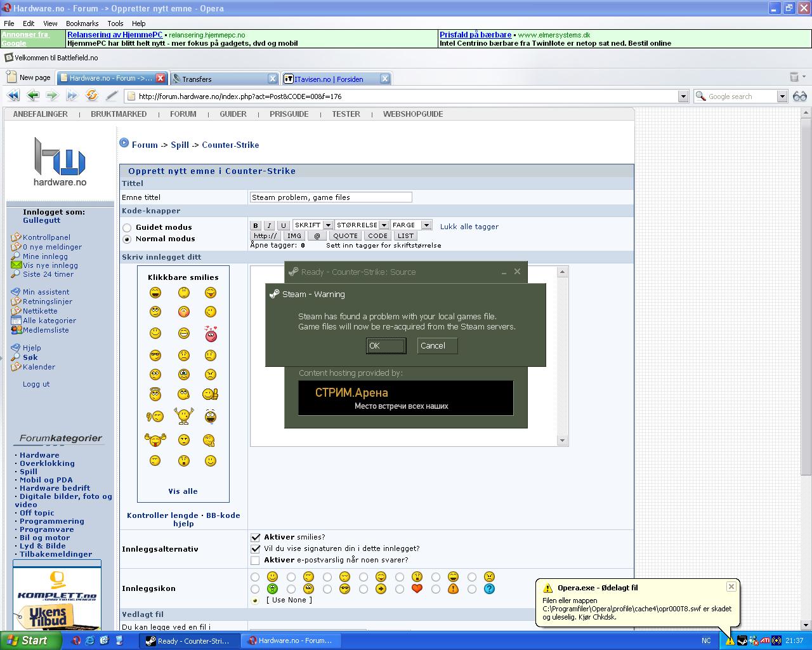Viewport: 812px width, 650px height.
Task: Open the Tools menu
Action: [115, 23]
